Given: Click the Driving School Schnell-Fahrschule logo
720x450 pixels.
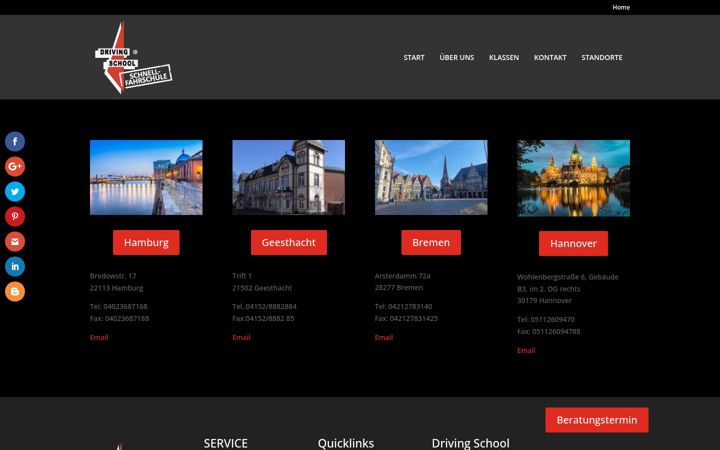Looking at the screenshot, I should pos(133,57).
